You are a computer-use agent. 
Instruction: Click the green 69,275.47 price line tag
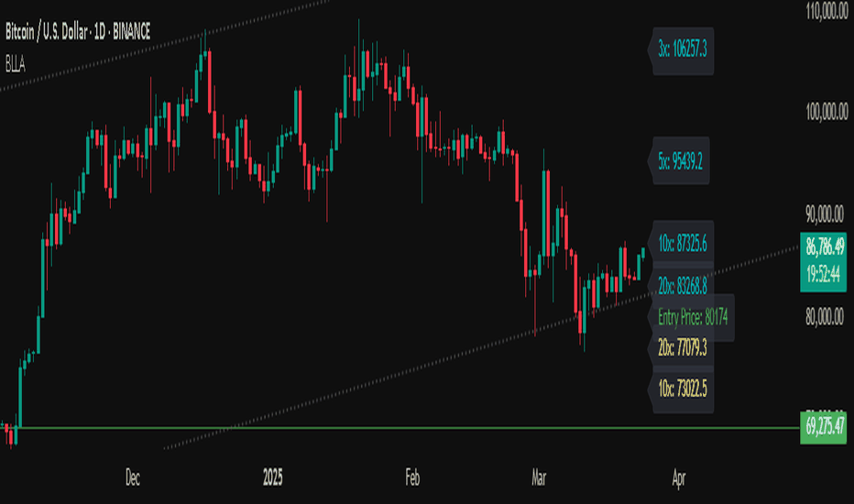point(825,427)
